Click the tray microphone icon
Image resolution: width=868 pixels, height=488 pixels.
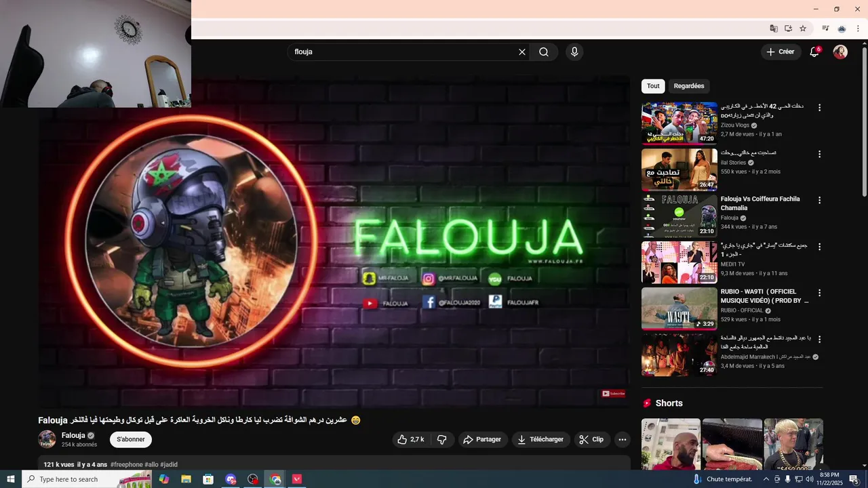pyautogui.click(x=787, y=479)
